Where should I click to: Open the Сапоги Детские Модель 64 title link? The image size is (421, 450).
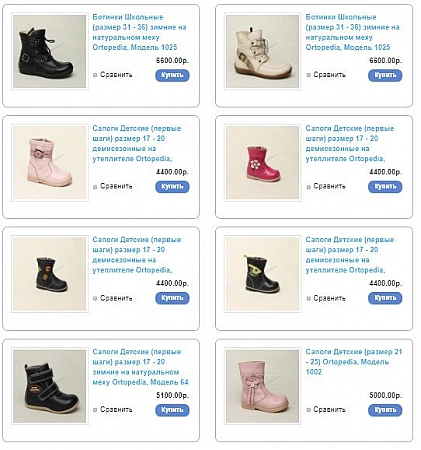140,367
